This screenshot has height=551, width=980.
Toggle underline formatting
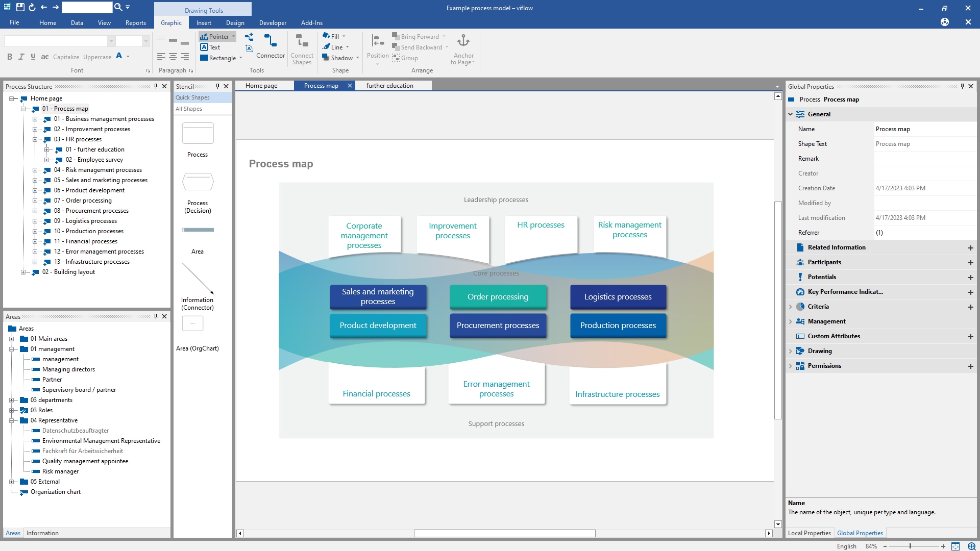click(33, 57)
